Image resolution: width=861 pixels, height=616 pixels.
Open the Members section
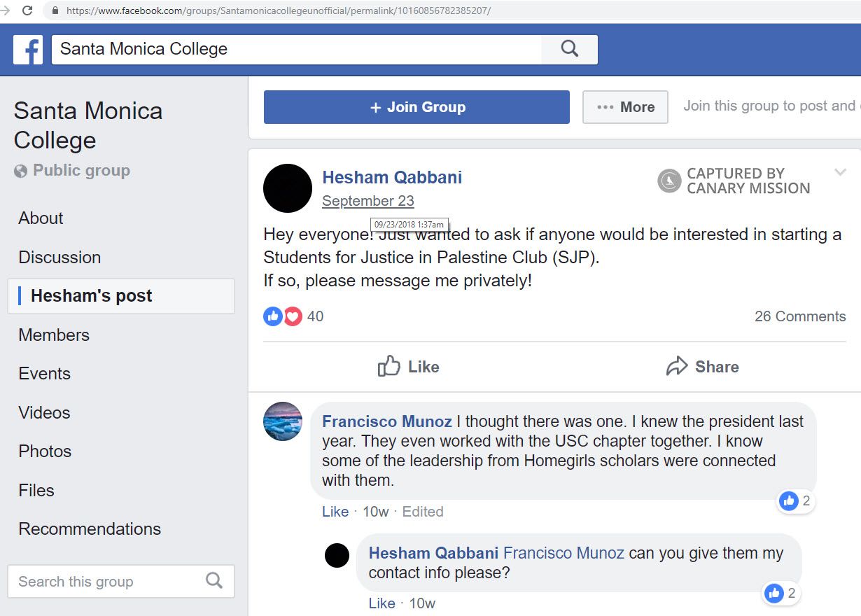[x=54, y=335]
